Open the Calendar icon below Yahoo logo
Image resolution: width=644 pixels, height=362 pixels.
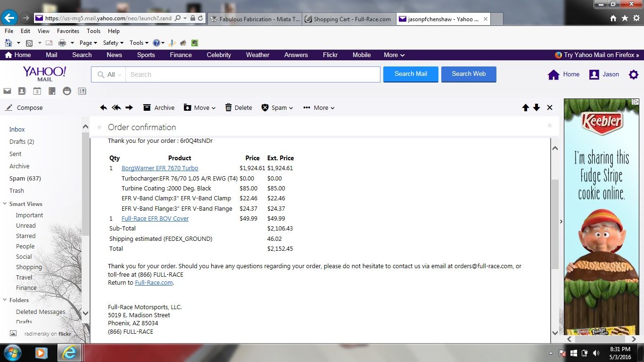click(37, 91)
